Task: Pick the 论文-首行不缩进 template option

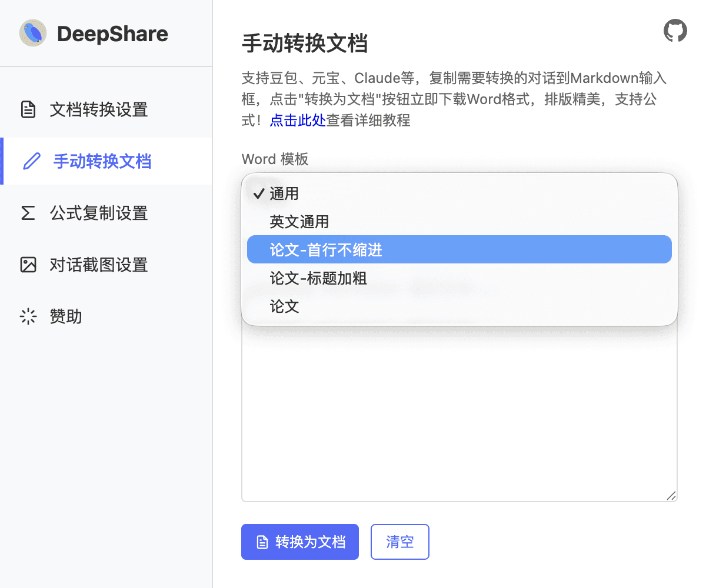Action: coord(326,250)
